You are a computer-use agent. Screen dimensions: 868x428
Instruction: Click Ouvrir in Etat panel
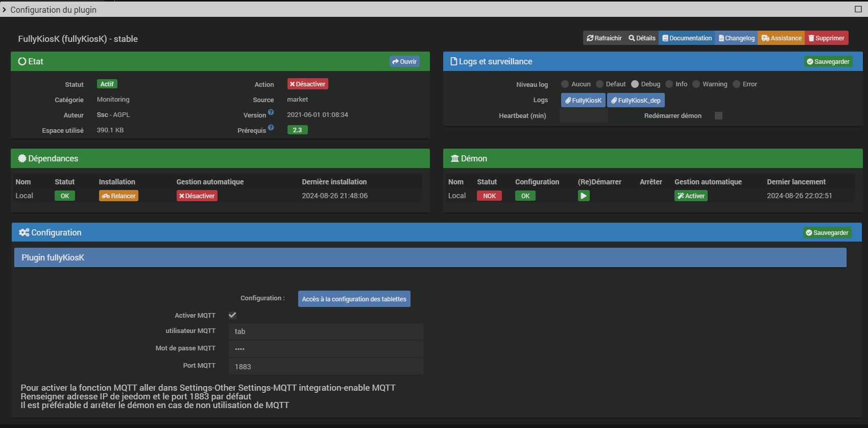pyautogui.click(x=404, y=62)
